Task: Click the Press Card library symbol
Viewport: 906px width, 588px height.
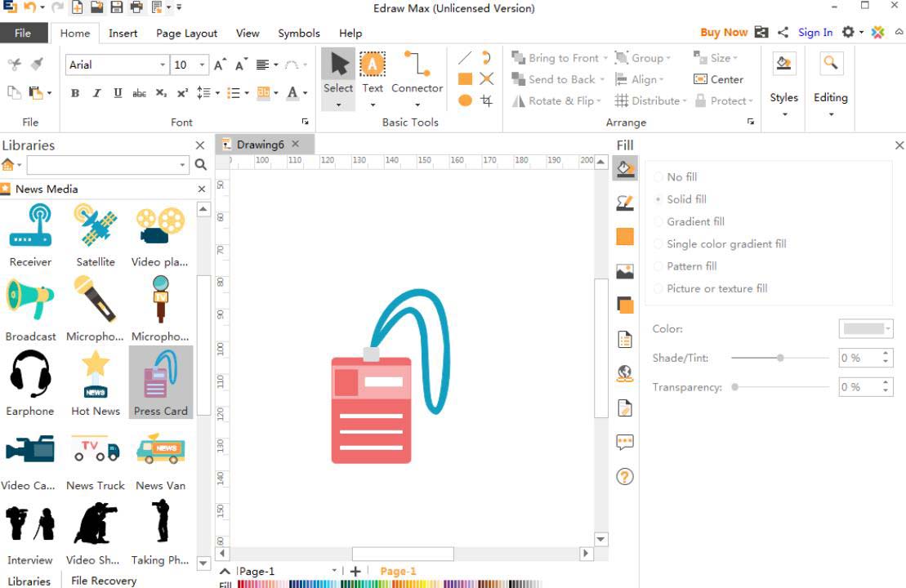Action: [x=161, y=382]
